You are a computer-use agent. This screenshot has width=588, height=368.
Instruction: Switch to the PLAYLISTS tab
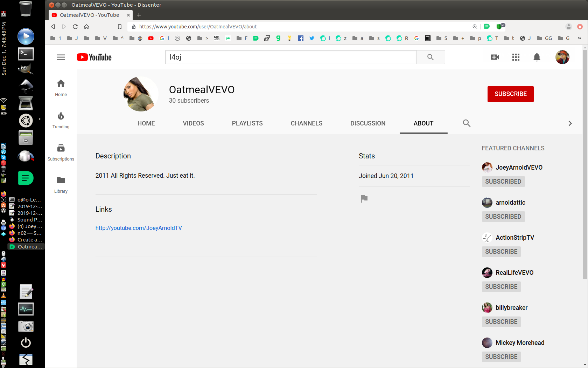pyautogui.click(x=247, y=123)
